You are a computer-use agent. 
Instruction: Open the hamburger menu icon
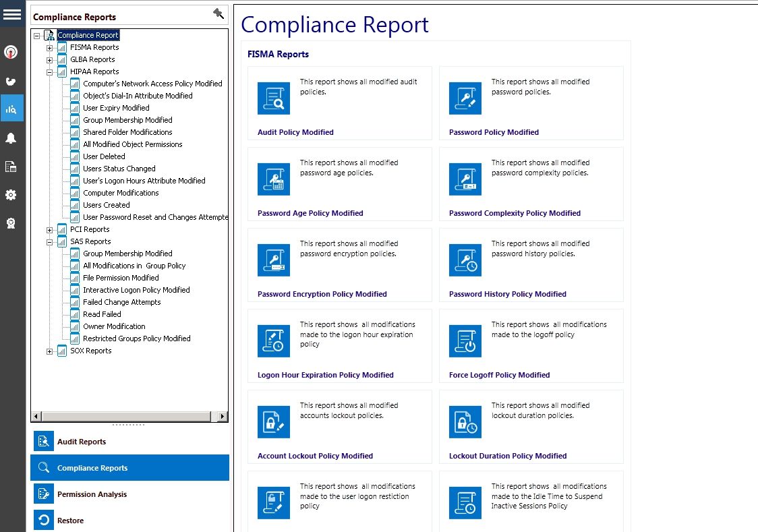(11, 13)
